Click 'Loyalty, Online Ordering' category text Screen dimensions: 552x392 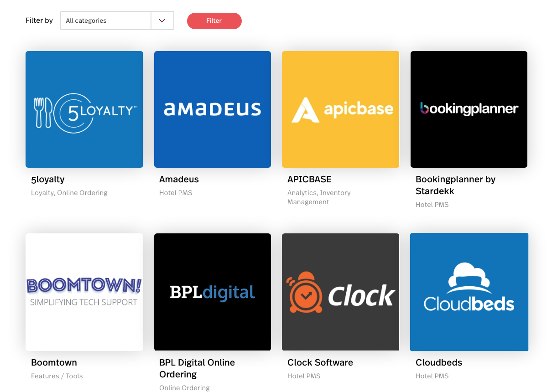pyautogui.click(x=69, y=193)
